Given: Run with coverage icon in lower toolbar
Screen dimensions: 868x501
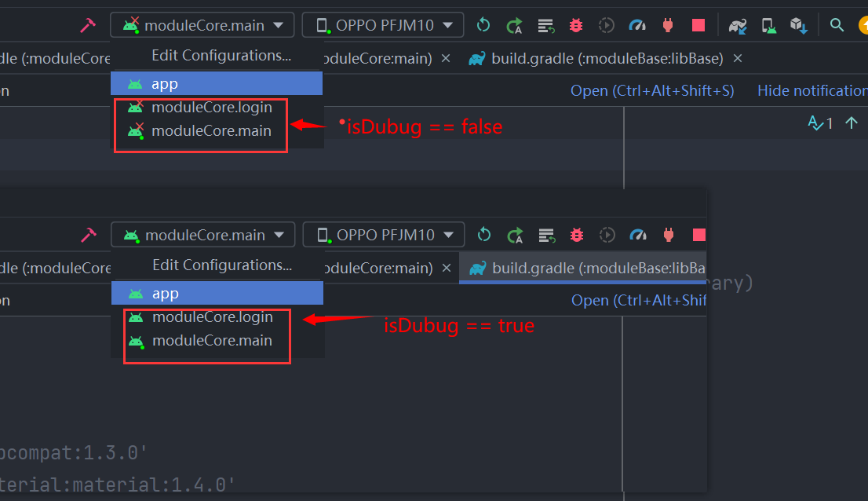Looking at the screenshot, I should 607,236.
